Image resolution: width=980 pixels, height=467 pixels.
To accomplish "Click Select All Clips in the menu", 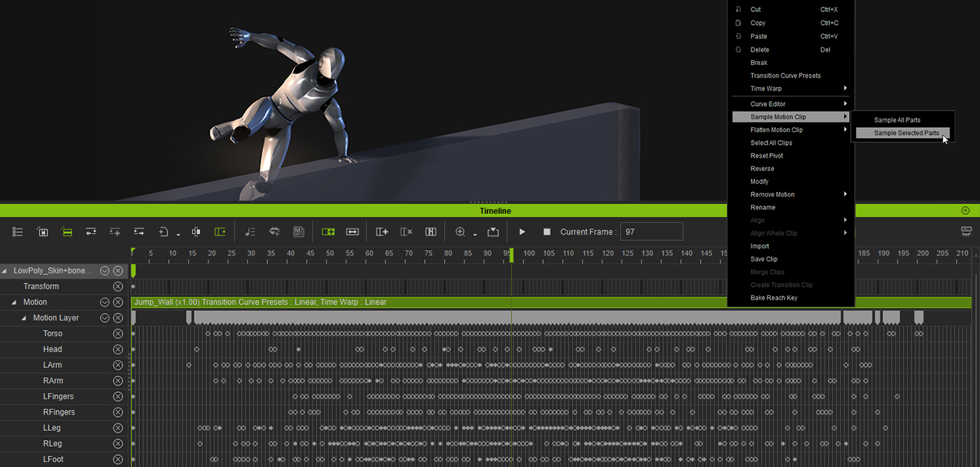I will coord(771,143).
